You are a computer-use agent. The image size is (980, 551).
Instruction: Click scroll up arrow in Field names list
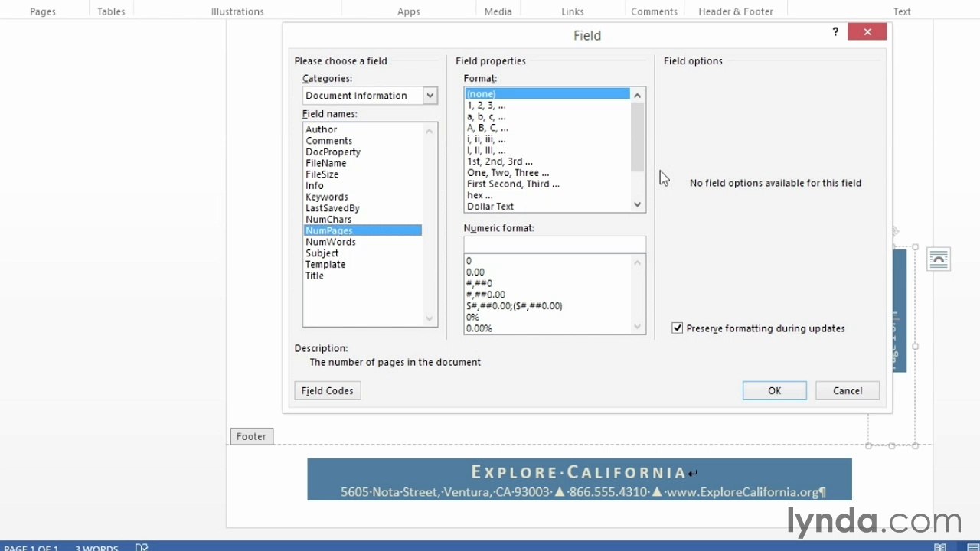click(430, 131)
